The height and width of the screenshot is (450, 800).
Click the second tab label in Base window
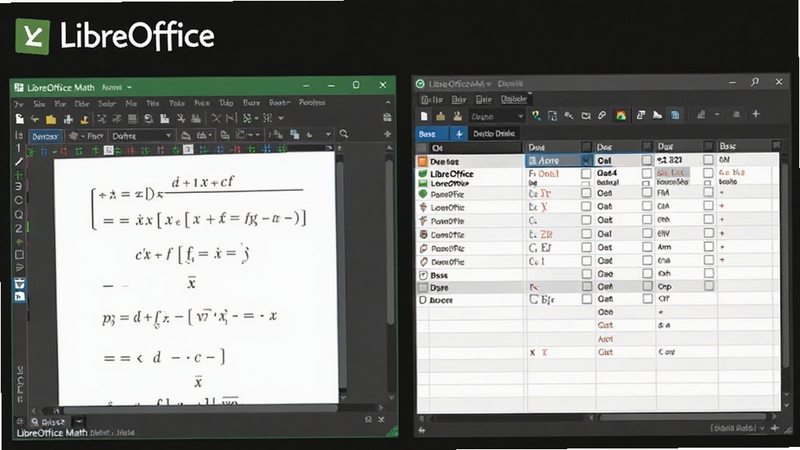(x=494, y=134)
